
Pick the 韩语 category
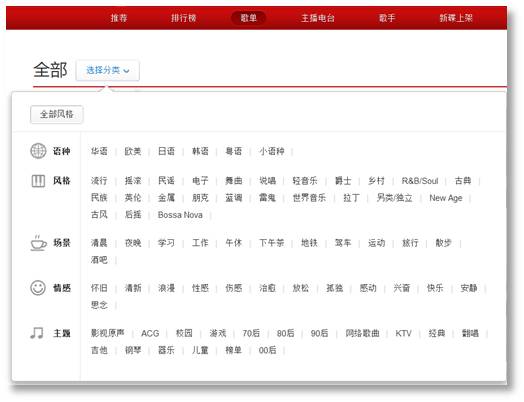click(x=200, y=151)
